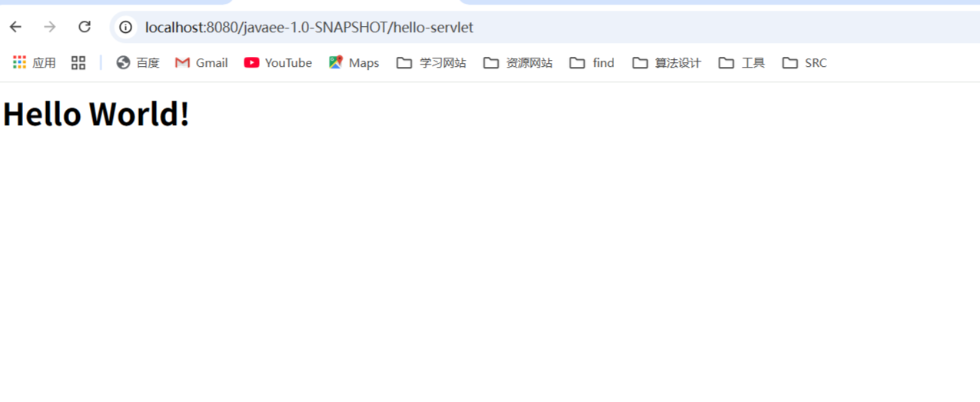Open the Gmail bookmark
Image resolution: width=980 pixels, height=402 pixels.
click(x=201, y=63)
